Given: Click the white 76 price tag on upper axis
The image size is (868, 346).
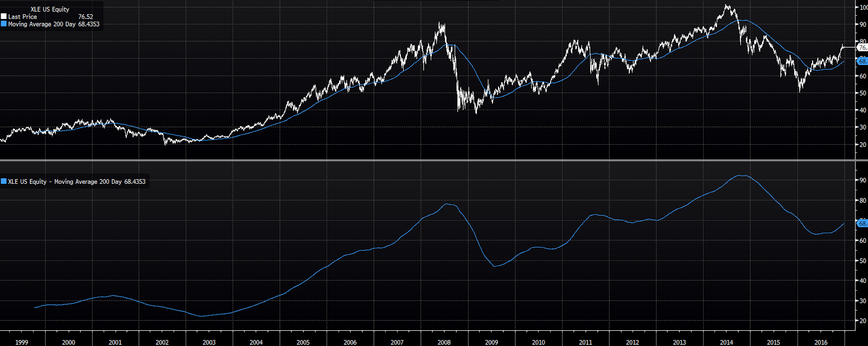Looking at the screenshot, I should click(x=862, y=48).
